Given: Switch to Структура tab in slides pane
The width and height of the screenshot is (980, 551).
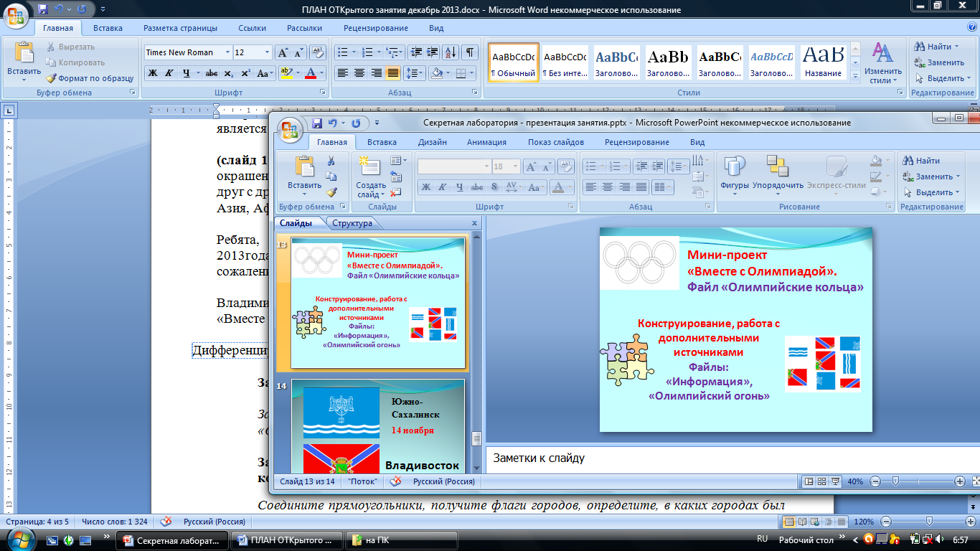Looking at the screenshot, I should click(x=352, y=223).
